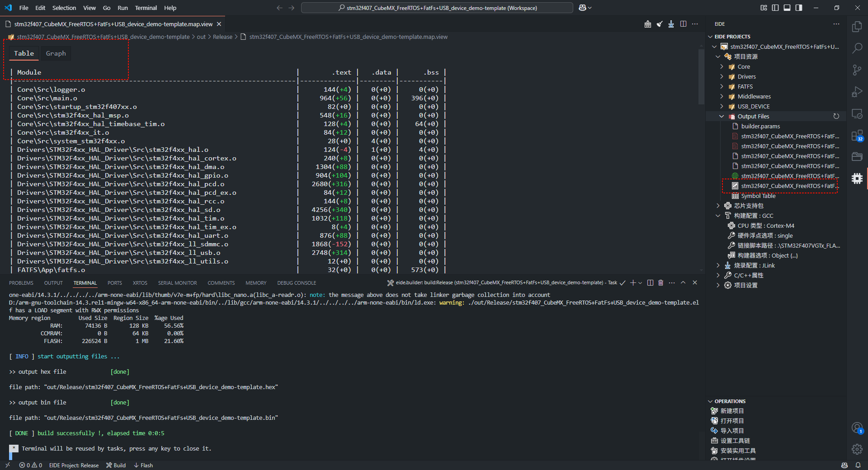Open Accounts menu in activity bar
868x470 pixels.
857,428
